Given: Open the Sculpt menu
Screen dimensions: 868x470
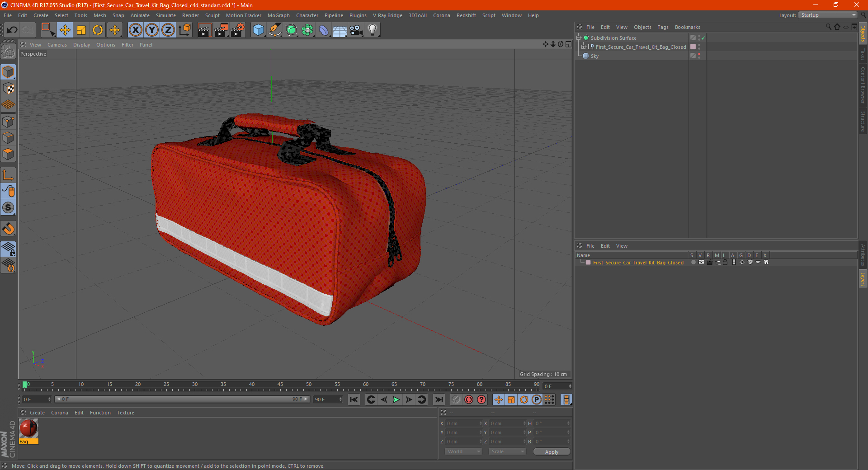Looking at the screenshot, I should [x=212, y=15].
